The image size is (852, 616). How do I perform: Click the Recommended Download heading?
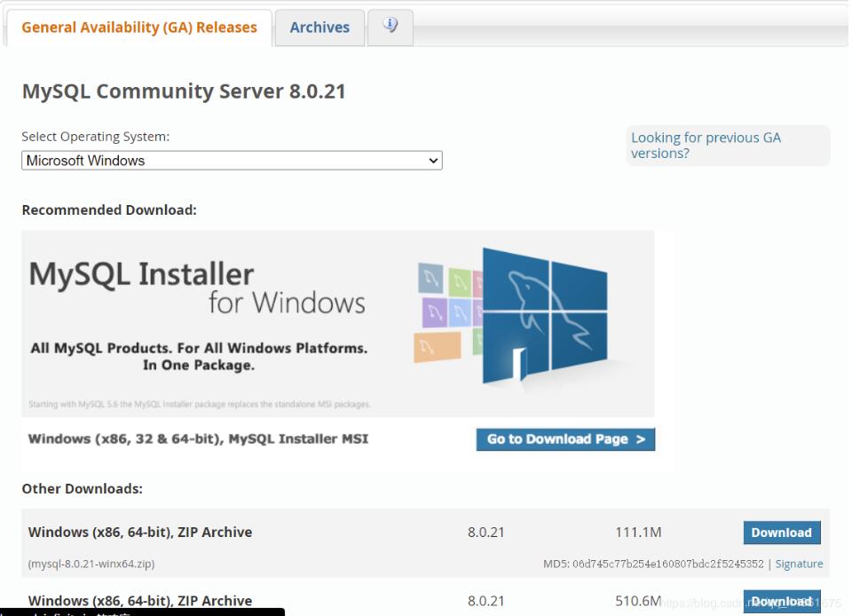(x=109, y=210)
